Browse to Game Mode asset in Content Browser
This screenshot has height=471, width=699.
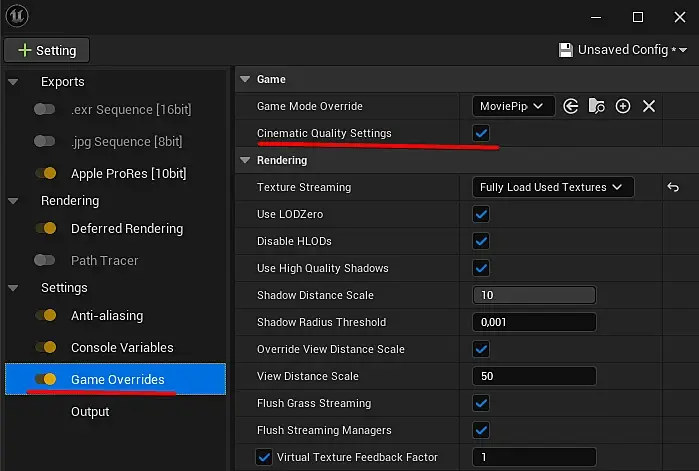point(597,106)
